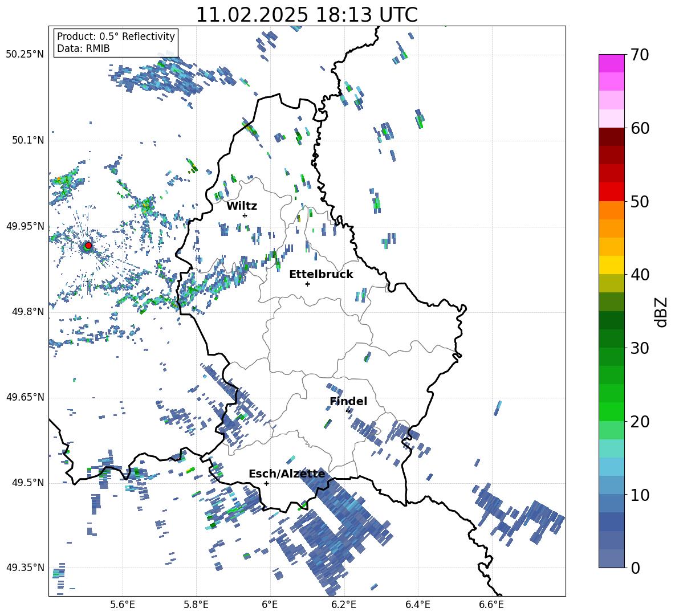Click the Findel station cross marker
Image resolution: width=675 pixels, height=616 pixels.
click(x=348, y=411)
